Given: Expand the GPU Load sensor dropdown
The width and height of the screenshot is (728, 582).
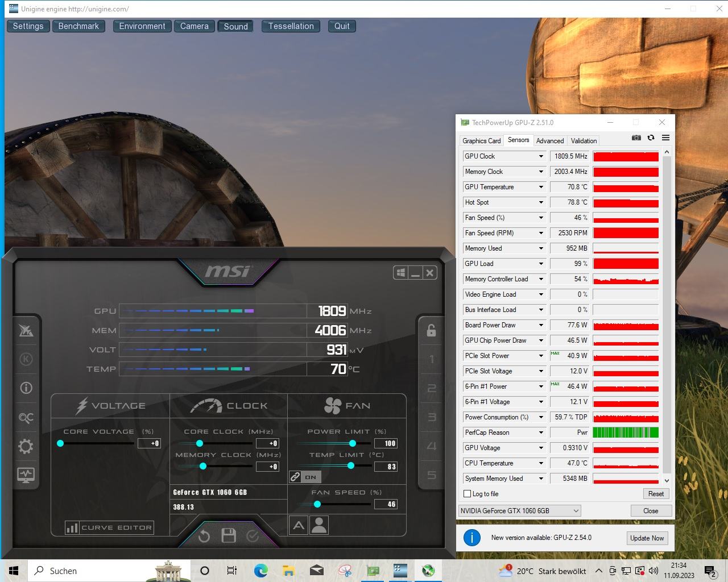Looking at the screenshot, I should pyautogui.click(x=541, y=264).
